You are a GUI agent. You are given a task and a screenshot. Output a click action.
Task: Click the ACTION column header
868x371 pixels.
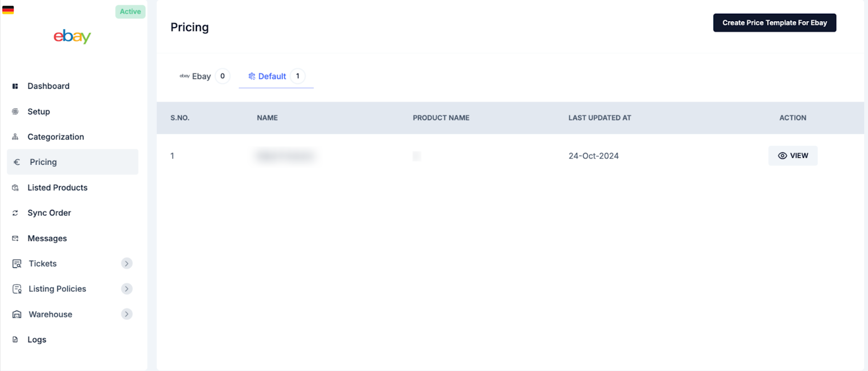click(x=793, y=118)
